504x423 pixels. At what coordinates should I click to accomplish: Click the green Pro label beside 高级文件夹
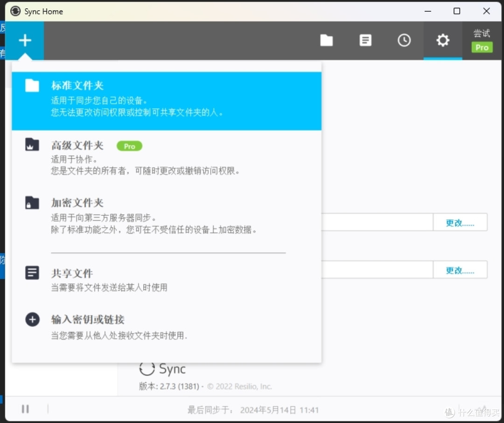click(129, 146)
